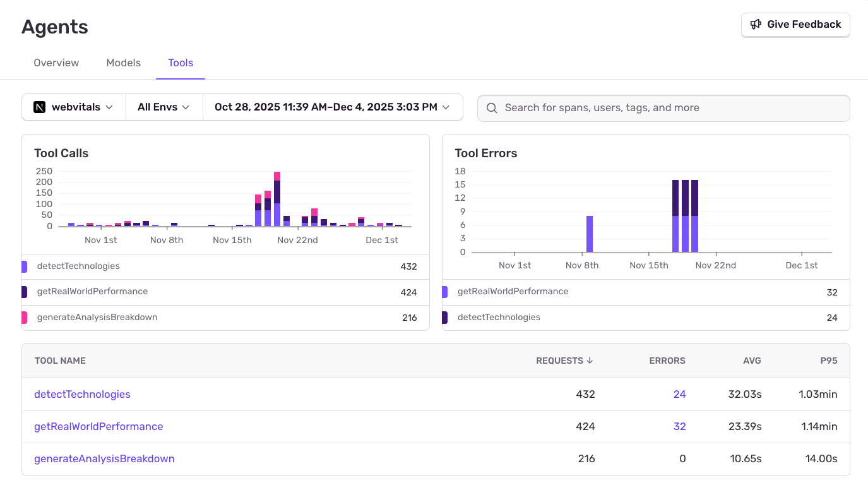Toggle detectTechnologies in the Tool Calls legend
The width and height of the screenshot is (868, 490).
tap(77, 266)
